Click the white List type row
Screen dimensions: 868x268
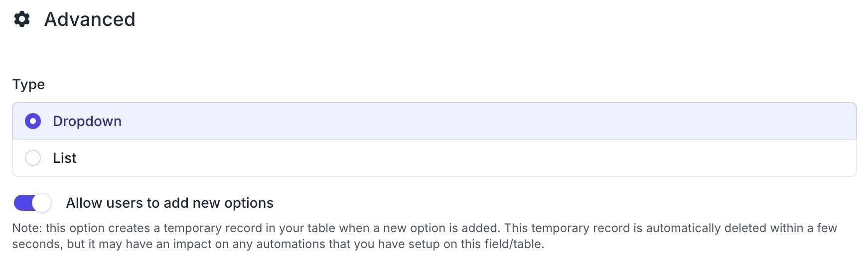[x=434, y=158]
